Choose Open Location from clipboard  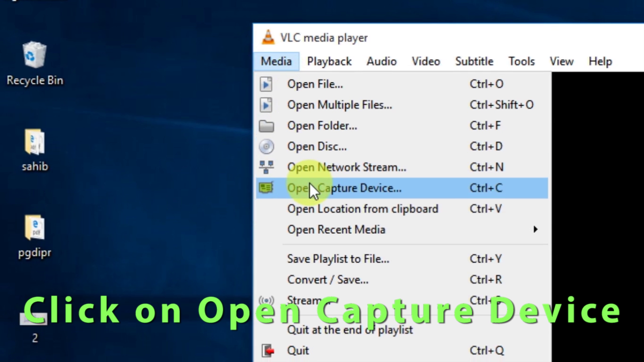[402, 209]
